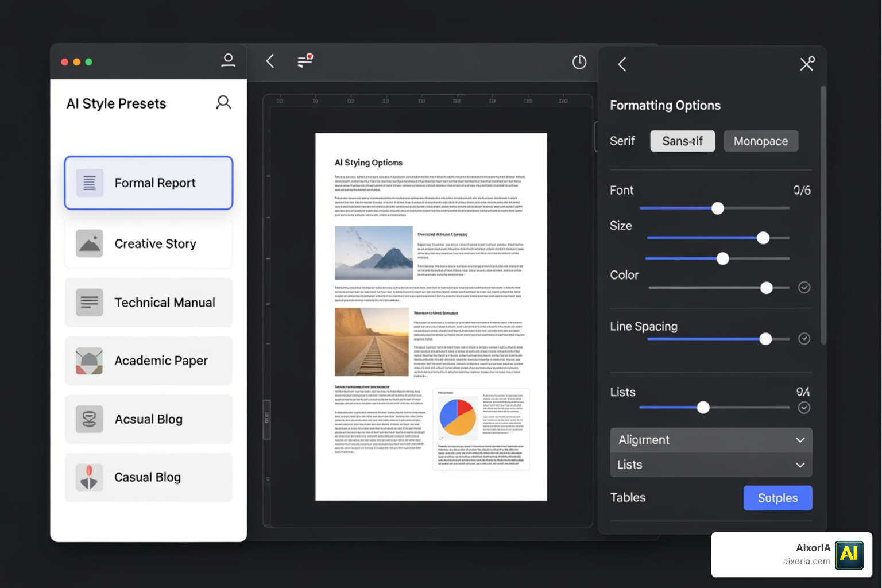Adjust the Size slider handle
Viewport: 882px width, 588px height.
point(763,238)
